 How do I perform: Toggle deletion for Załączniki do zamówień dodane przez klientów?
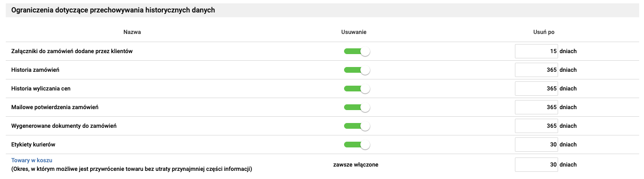357,51
